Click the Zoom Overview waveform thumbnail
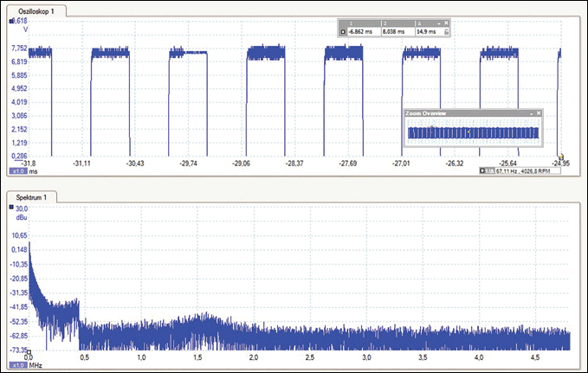The image size is (588, 373). [x=473, y=132]
